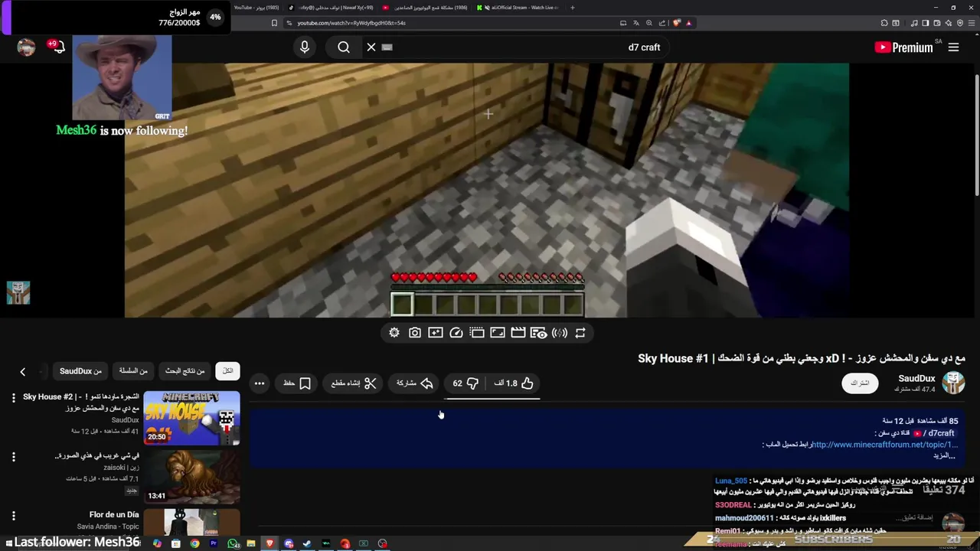Select the الكل filter chip
Screen dimensions: 980x551
click(227, 371)
